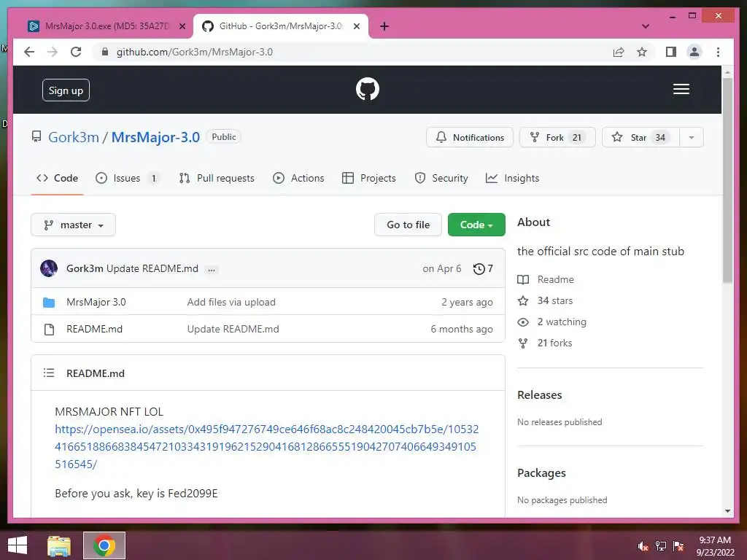Click the network tray icon
747x560 pixels.
click(661, 546)
